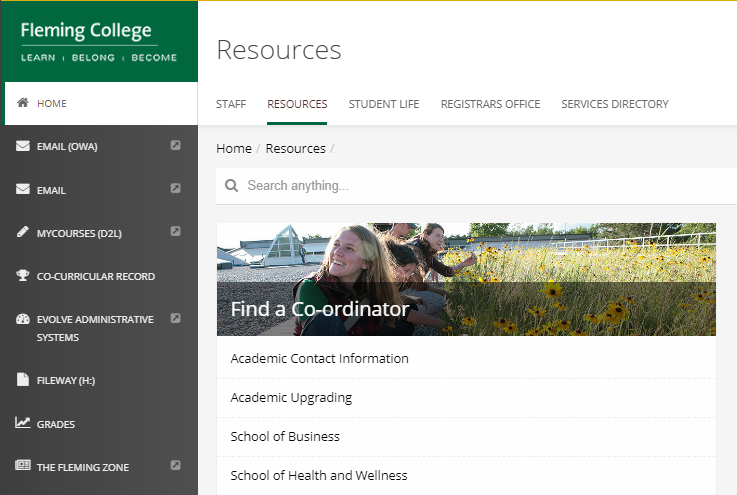Go to the Registrars Office tab
The height and width of the screenshot is (495, 737).
(x=490, y=104)
